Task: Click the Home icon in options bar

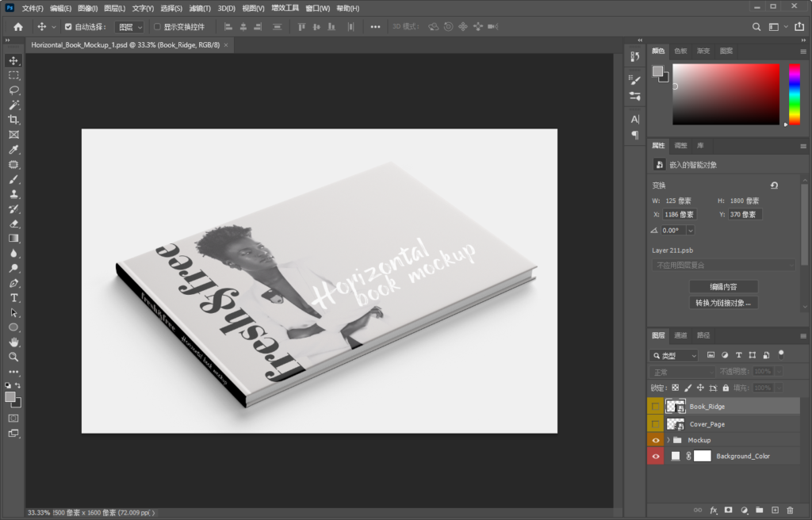Action: click(x=18, y=27)
